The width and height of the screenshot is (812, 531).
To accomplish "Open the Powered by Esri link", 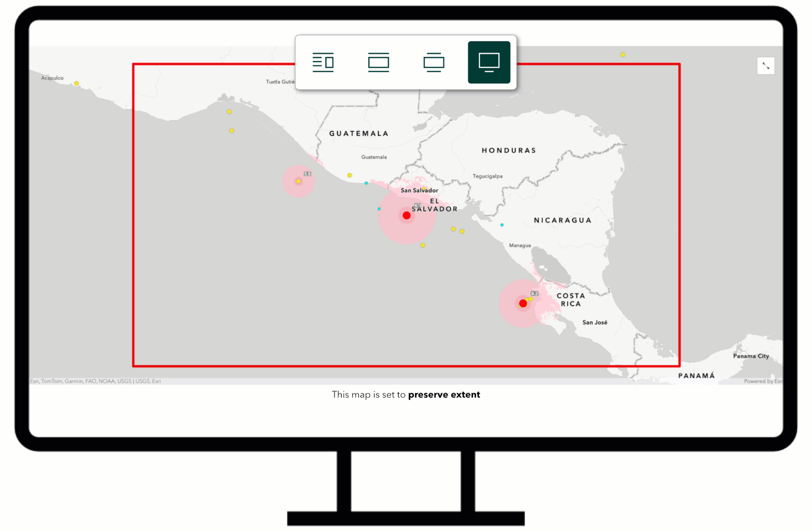I will pos(763,381).
